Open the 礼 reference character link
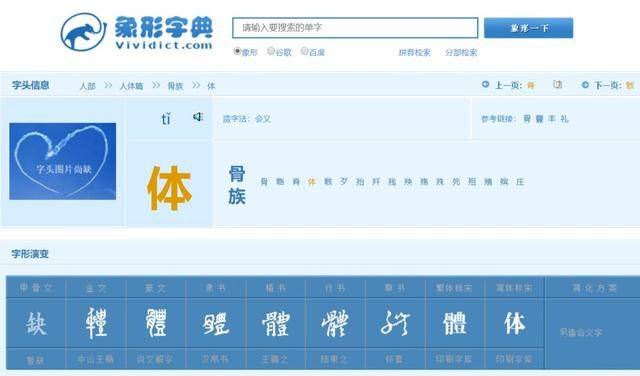Screen dimensions: 640x376 (x=564, y=119)
